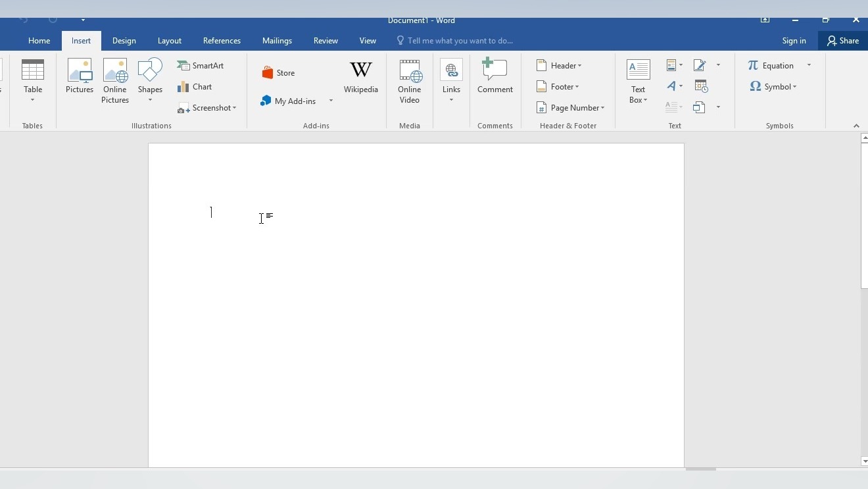868x489 pixels.
Task: Collapse the ribbon
Action: (856, 126)
